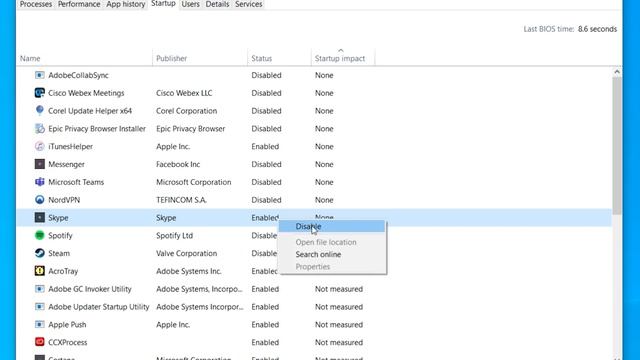640x360 pixels.
Task: Click the vertical scrollbar thumb
Action: click(617, 145)
